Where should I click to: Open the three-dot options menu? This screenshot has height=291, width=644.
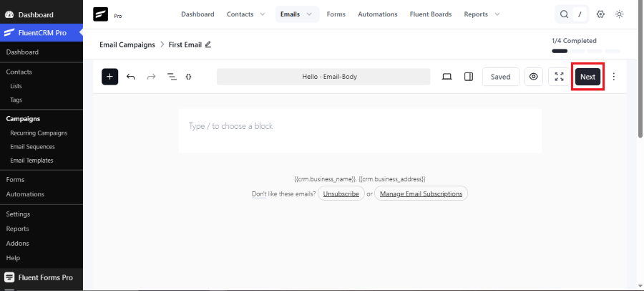[614, 77]
